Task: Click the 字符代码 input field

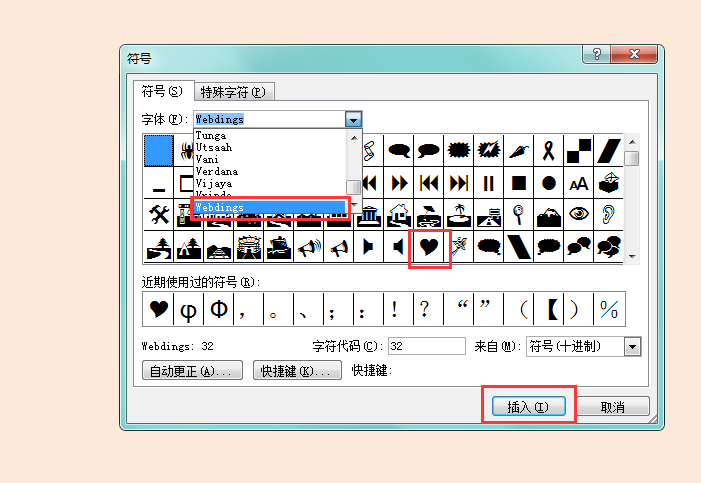Action: click(427, 346)
